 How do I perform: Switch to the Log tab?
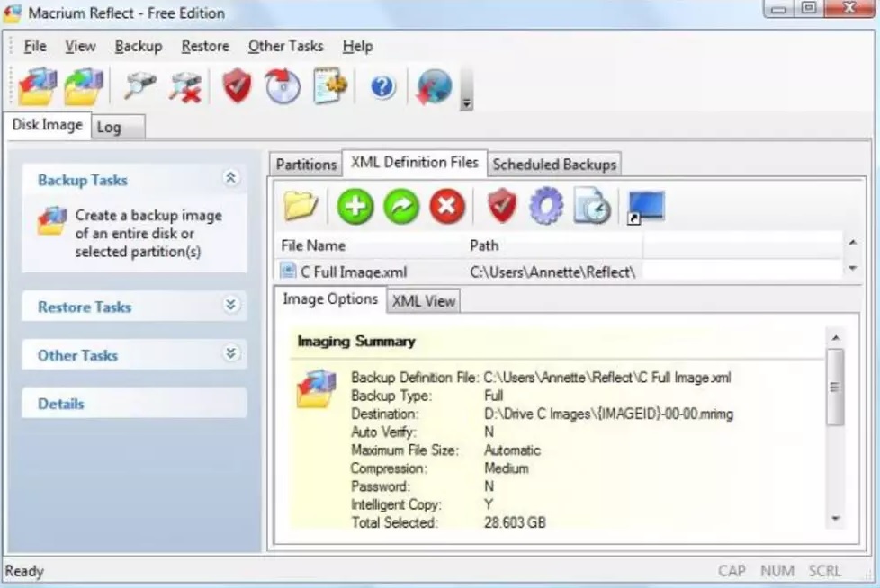pyautogui.click(x=118, y=128)
